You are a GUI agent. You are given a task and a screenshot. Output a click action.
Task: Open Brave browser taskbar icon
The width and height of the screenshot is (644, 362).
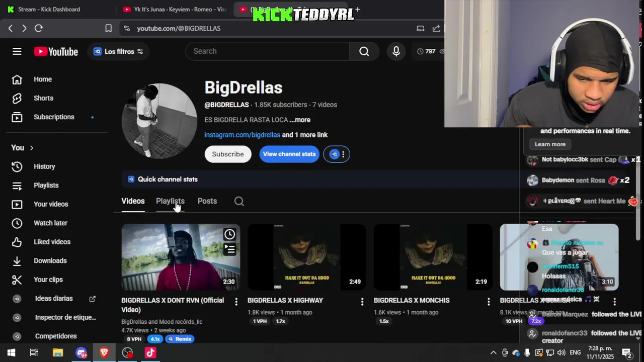(104, 352)
